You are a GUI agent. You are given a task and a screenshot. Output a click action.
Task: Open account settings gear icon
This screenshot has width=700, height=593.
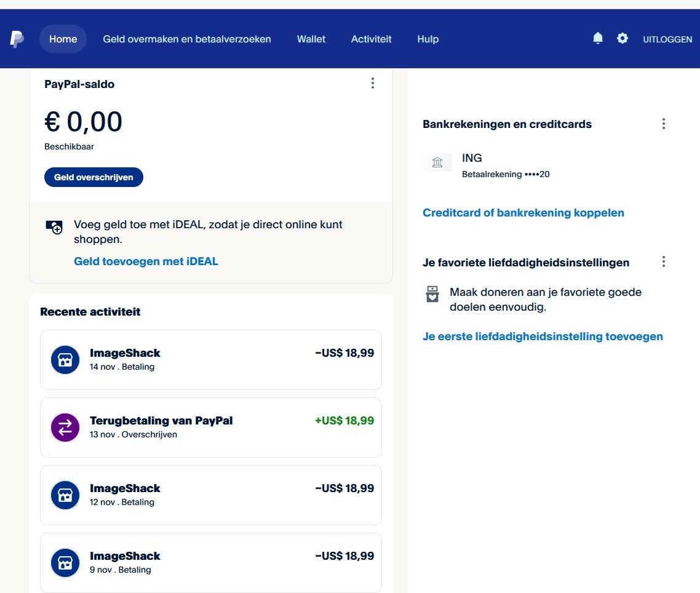pyautogui.click(x=622, y=39)
